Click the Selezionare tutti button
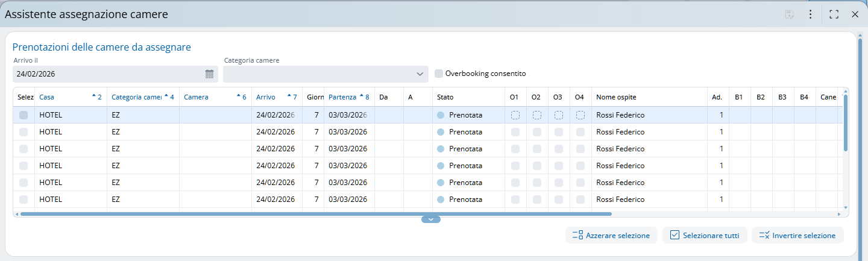This screenshot has width=868, height=261. 705,236
